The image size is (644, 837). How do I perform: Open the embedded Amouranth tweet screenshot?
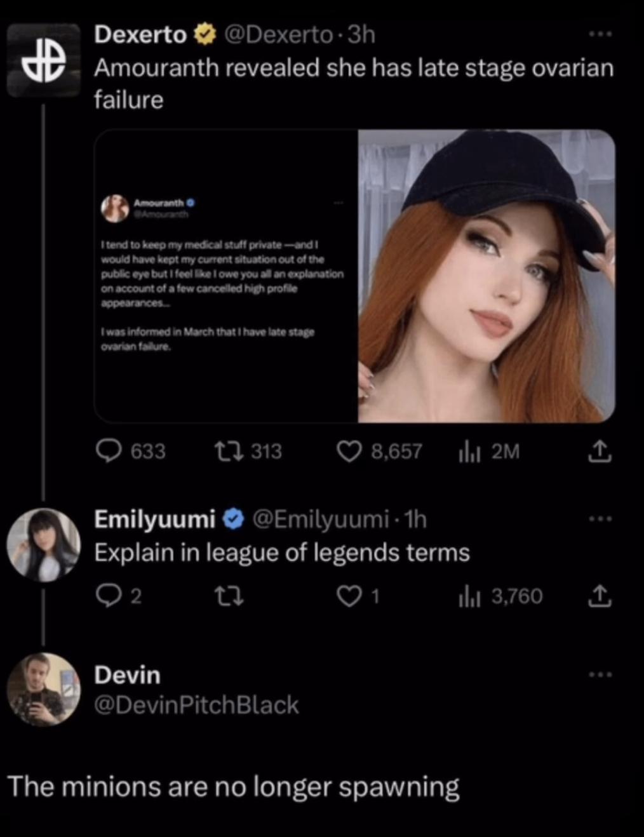point(226,276)
